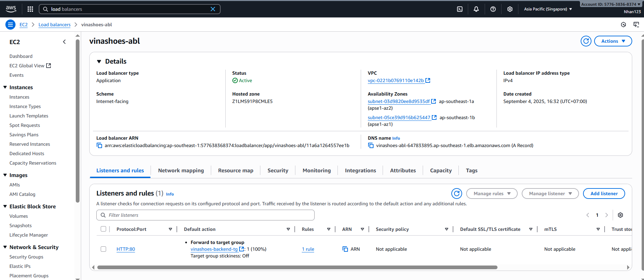Click the Add listener button

tap(604, 194)
